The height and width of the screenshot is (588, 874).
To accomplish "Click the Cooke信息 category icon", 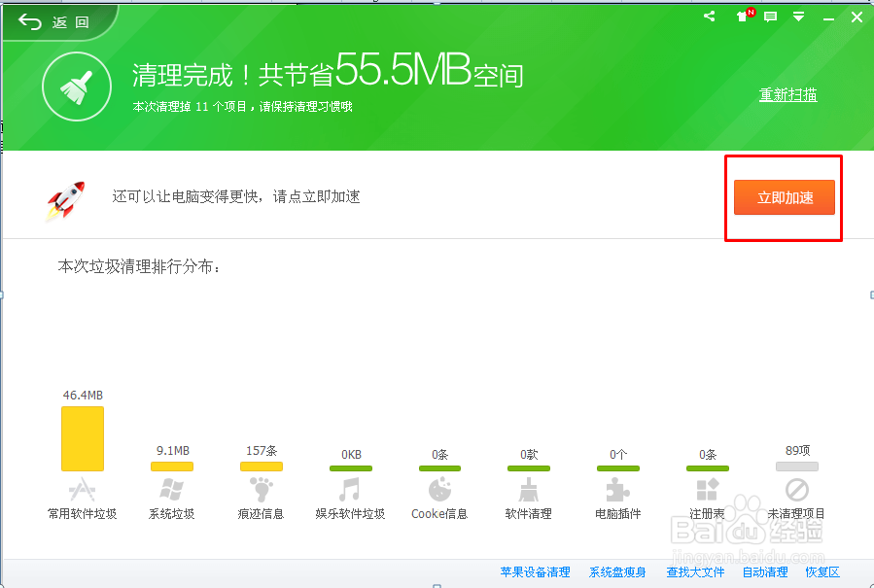I will pyautogui.click(x=439, y=487).
